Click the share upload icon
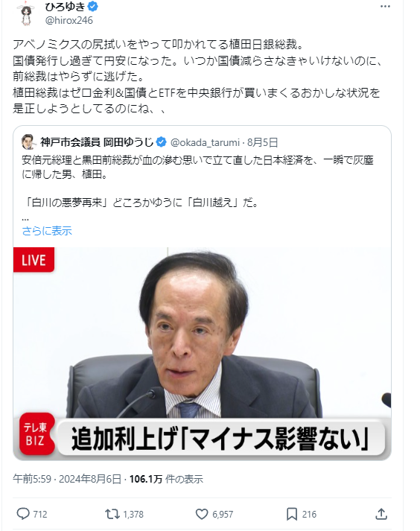The image size is (420, 531). (x=381, y=514)
